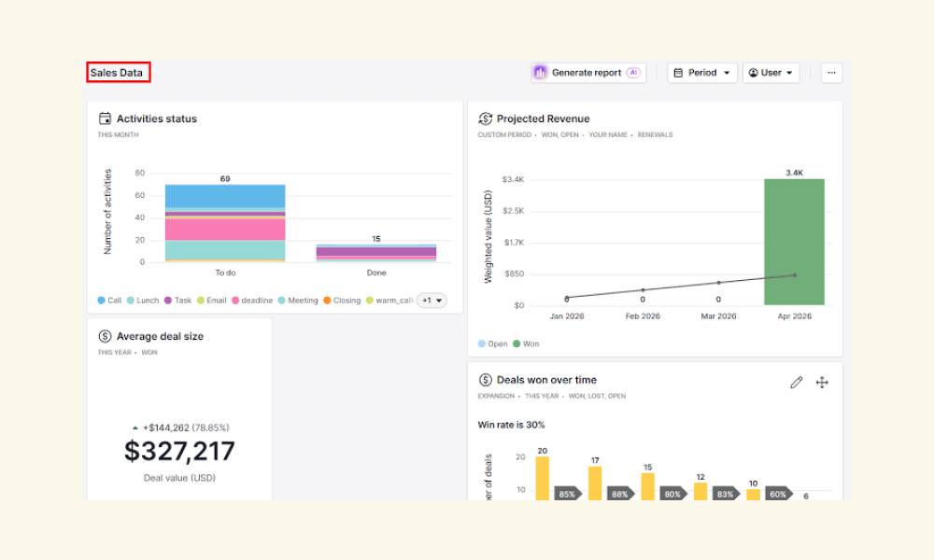
Task: Toggle the Open series legend
Action: point(492,344)
